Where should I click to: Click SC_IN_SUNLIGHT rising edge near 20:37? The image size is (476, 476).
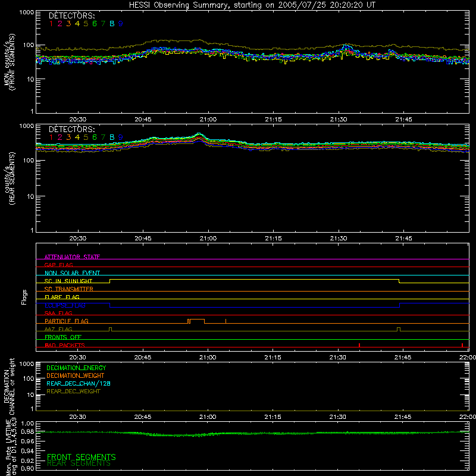[110, 281]
